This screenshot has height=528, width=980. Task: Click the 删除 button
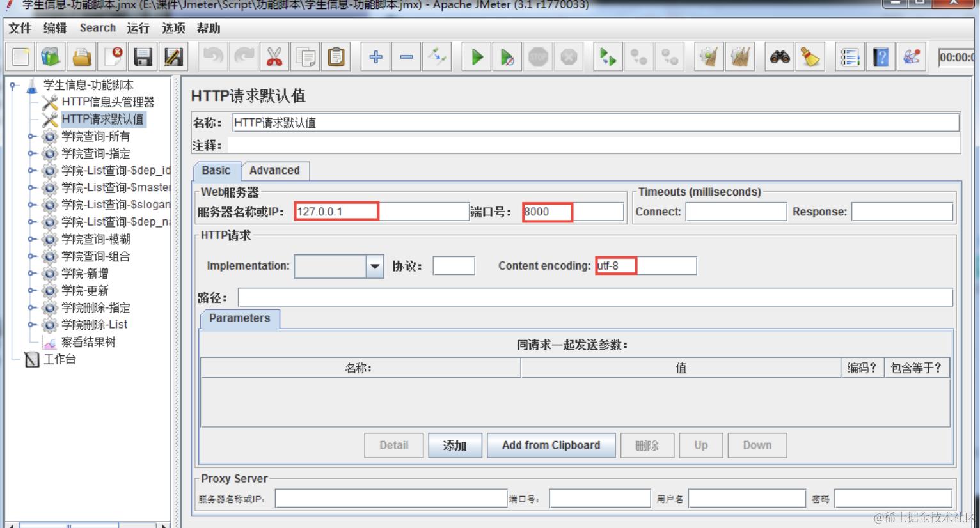647,446
